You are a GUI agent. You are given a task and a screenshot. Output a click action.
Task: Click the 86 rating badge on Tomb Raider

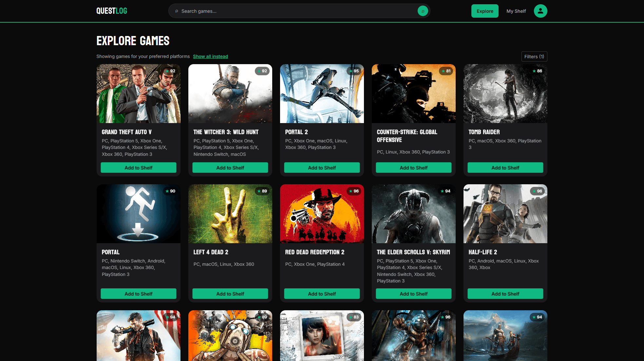tap(538, 71)
